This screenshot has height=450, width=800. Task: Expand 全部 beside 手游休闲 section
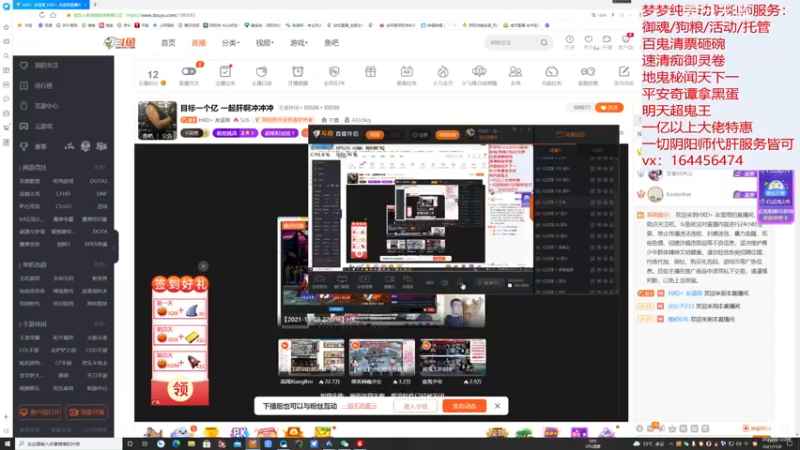point(100,324)
